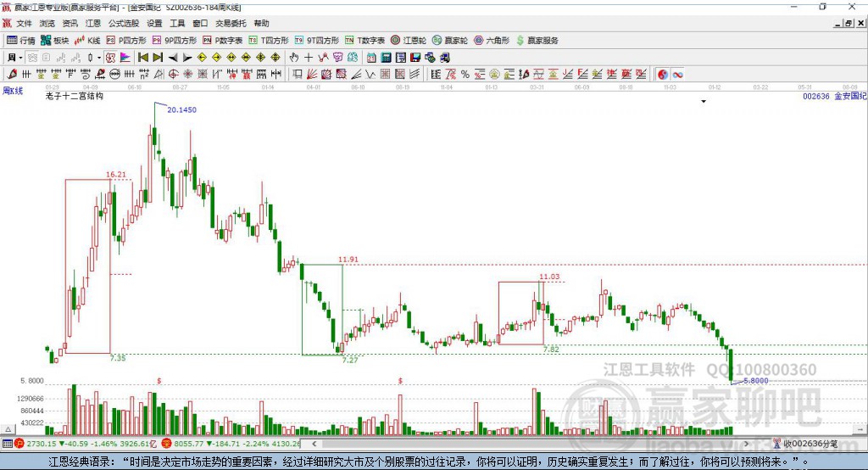The height and width of the screenshot is (470, 868).
Task: Click the n² number lines icon
Action: click(x=144, y=75)
